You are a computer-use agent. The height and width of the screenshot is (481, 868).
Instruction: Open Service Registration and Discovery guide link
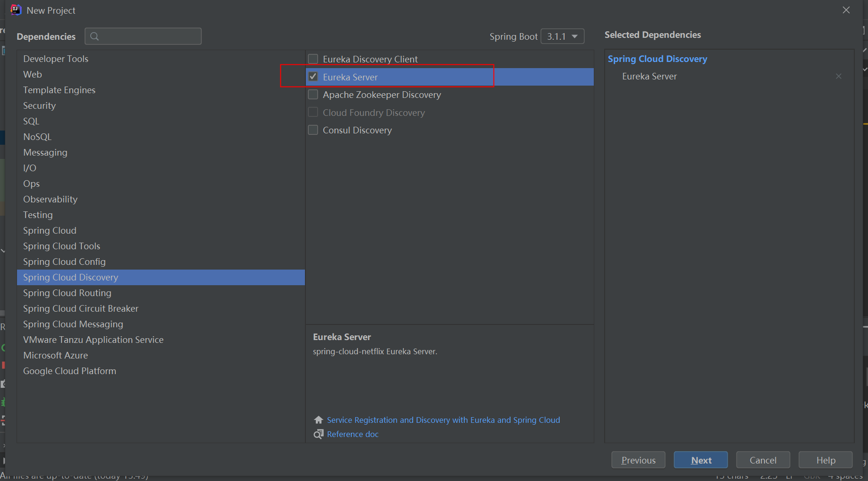443,420
